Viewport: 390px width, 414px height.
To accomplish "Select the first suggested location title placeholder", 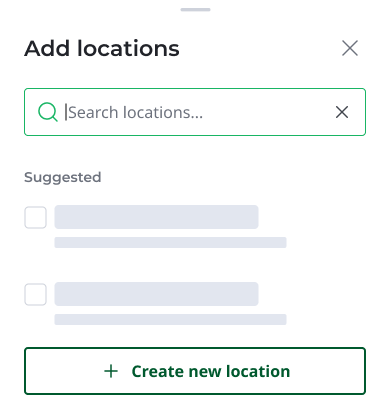I will [156, 217].
